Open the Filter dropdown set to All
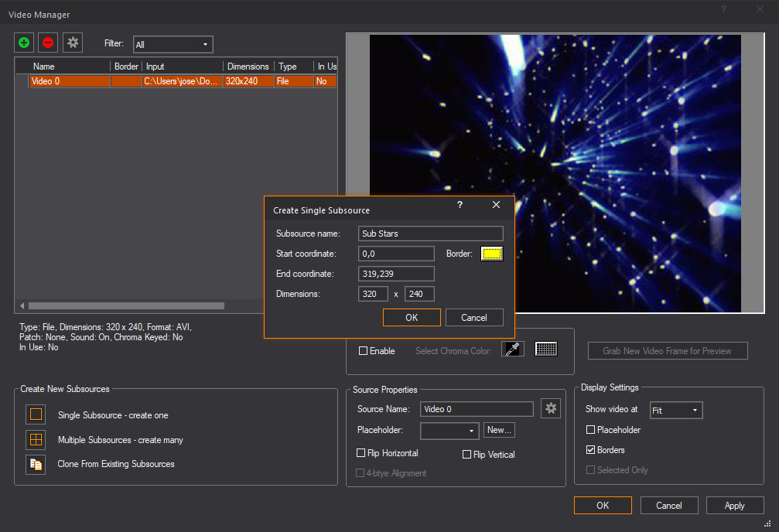779x532 pixels. point(173,45)
